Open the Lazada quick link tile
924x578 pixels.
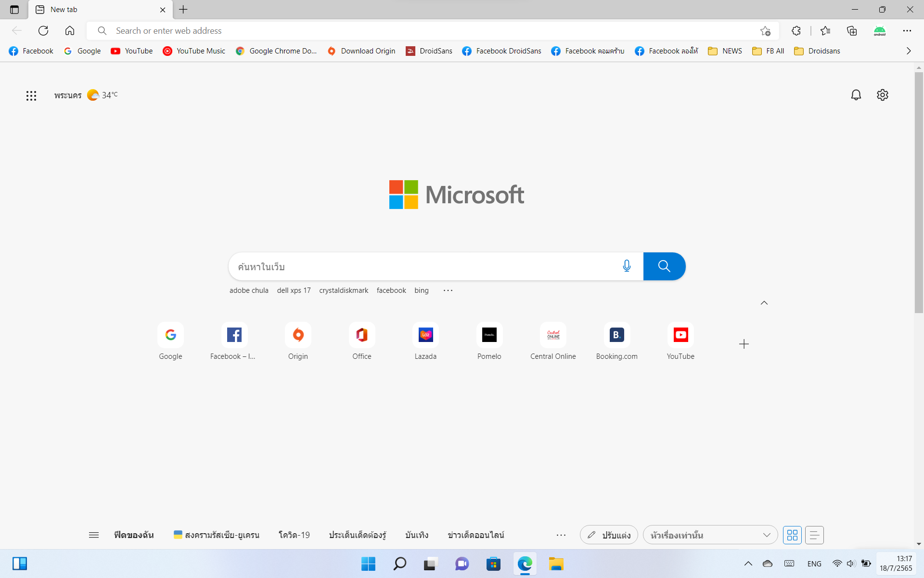(425, 341)
